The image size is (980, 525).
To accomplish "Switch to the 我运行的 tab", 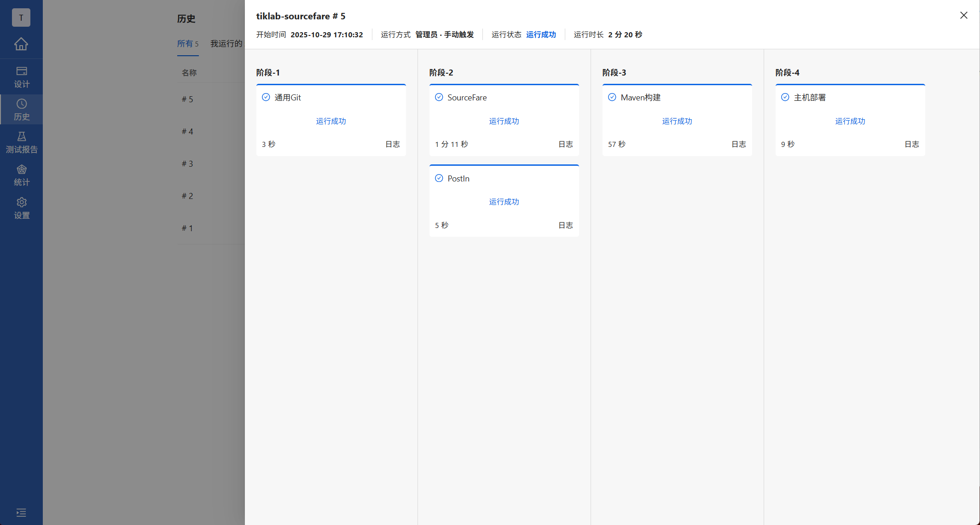I will 226,44.
